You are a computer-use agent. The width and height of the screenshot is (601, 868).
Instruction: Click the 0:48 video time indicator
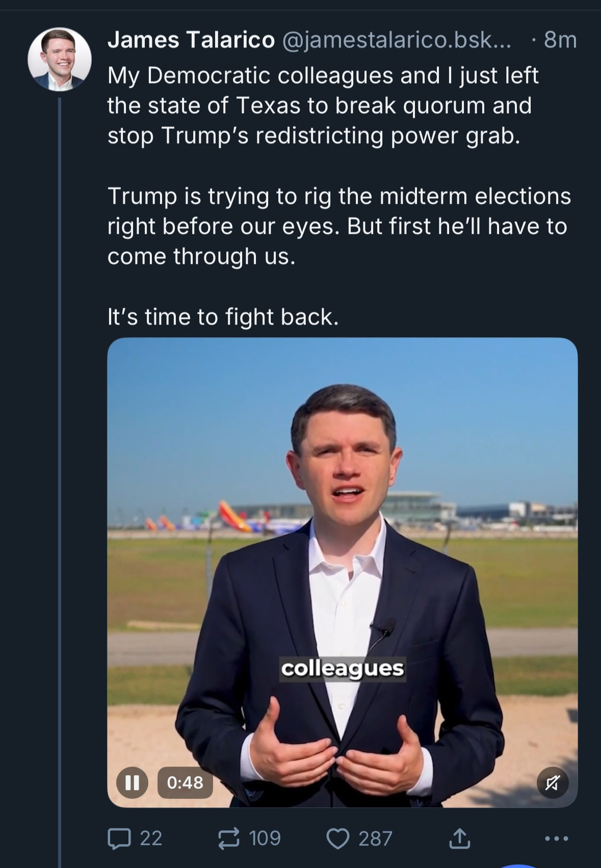(x=185, y=782)
